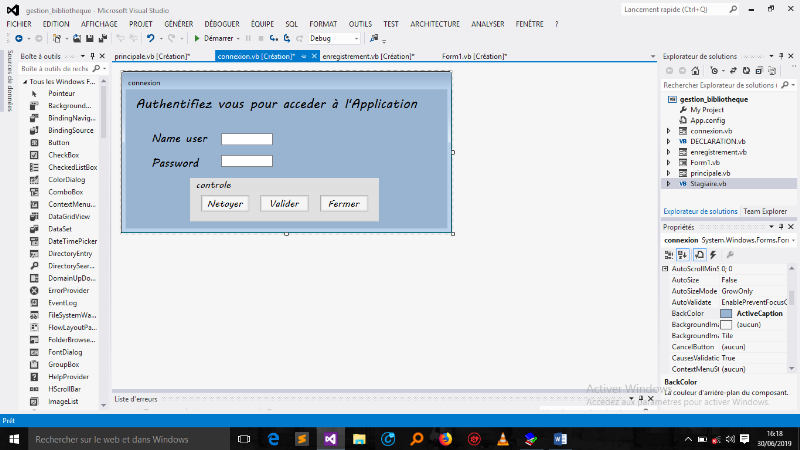Switch to the Team Explorer tab
Screen dimensions: 800x450
tap(765, 211)
